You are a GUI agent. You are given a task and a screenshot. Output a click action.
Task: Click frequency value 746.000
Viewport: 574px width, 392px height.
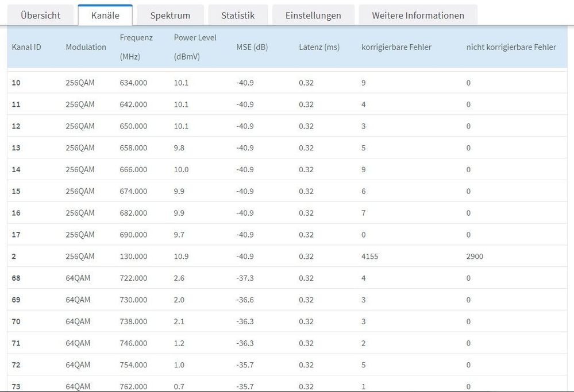click(134, 343)
